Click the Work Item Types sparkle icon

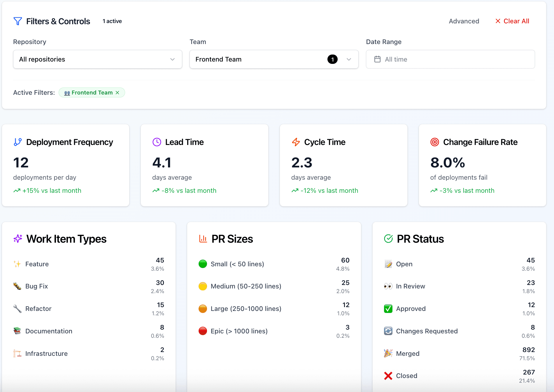[x=18, y=239]
